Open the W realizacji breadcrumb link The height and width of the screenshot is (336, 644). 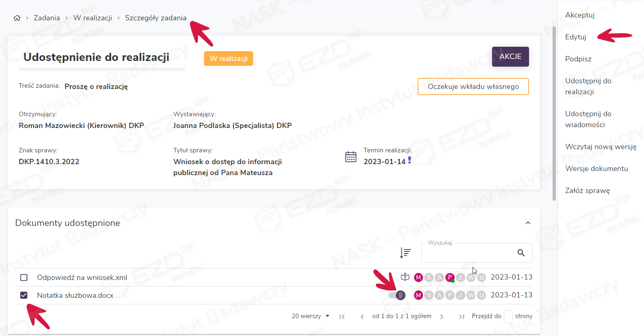coord(93,18)
